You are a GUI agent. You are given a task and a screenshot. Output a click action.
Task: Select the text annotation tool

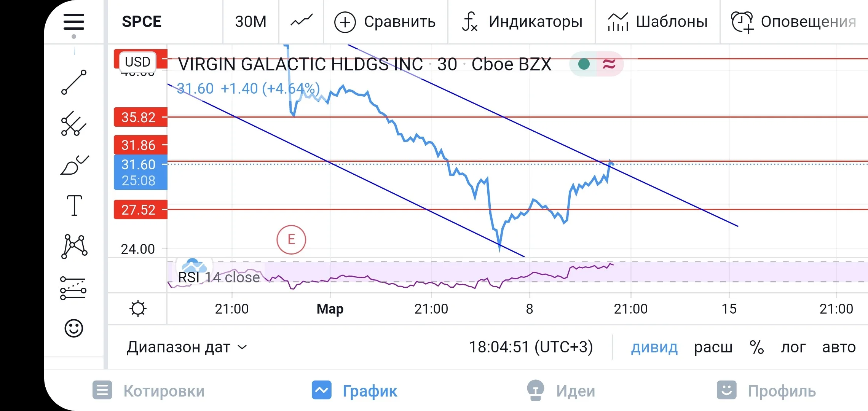tap(74, 205)
